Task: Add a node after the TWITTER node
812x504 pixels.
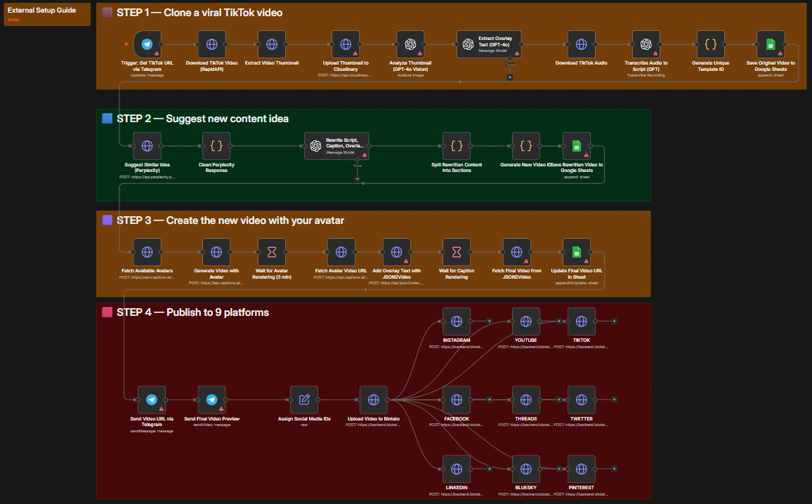Action: (x=614, y=400)
